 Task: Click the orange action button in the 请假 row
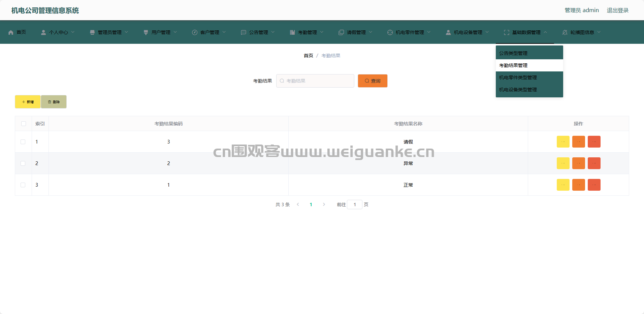[579, 142]
